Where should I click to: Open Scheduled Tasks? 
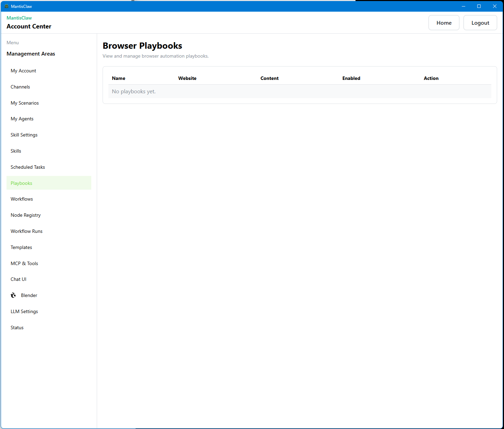(x=28, y=167)
